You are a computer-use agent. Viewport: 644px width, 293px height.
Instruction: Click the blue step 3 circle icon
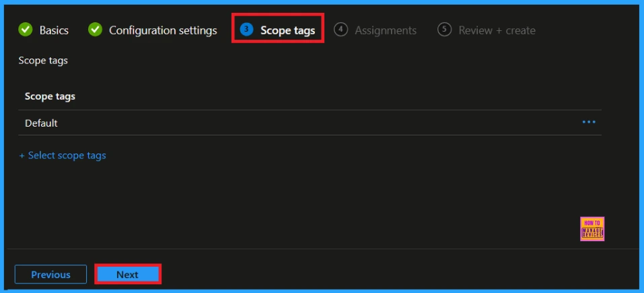[x=246, y=30]
